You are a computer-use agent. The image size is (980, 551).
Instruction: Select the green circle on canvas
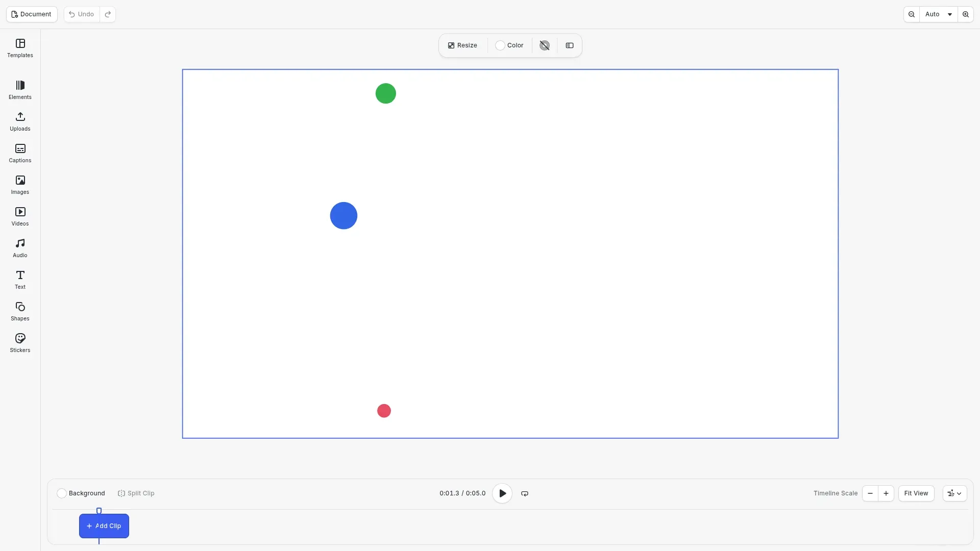tap(385, 93)
